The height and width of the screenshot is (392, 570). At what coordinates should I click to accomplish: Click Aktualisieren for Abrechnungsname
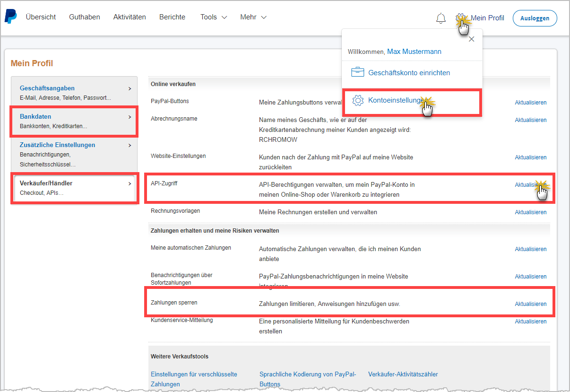pos(530,120)
